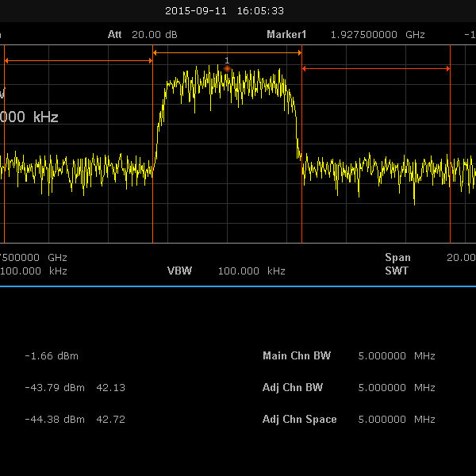Select the left adjacent channel span arrow
The width and height of the screenshot is (476, 476).
(79, 60)
